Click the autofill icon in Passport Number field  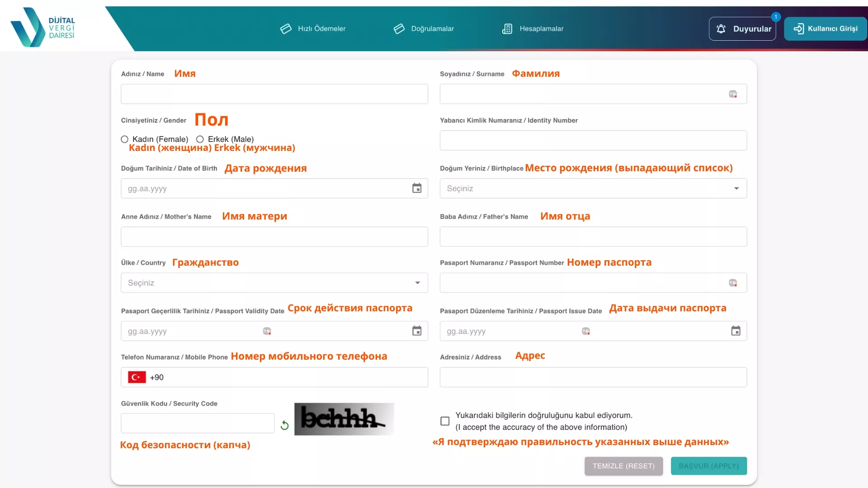(733, 283)
